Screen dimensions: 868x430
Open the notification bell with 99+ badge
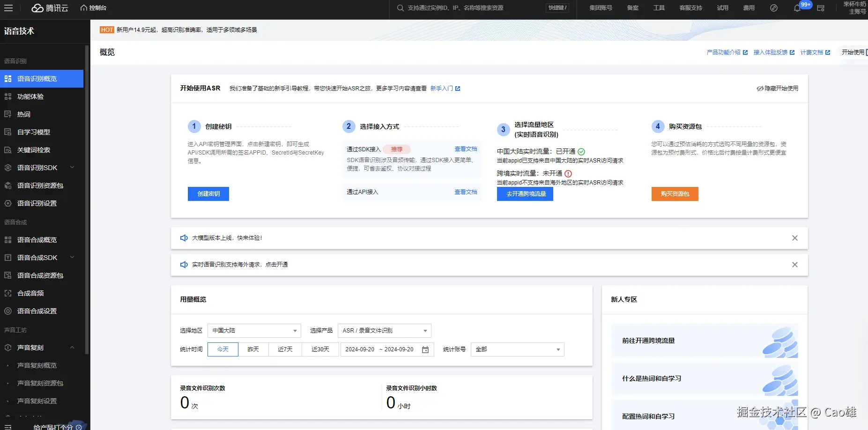click(x=797, y=8)
